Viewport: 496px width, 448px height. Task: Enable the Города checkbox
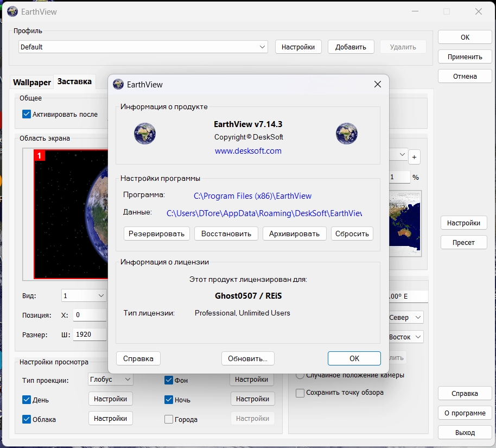coord(169,419)
